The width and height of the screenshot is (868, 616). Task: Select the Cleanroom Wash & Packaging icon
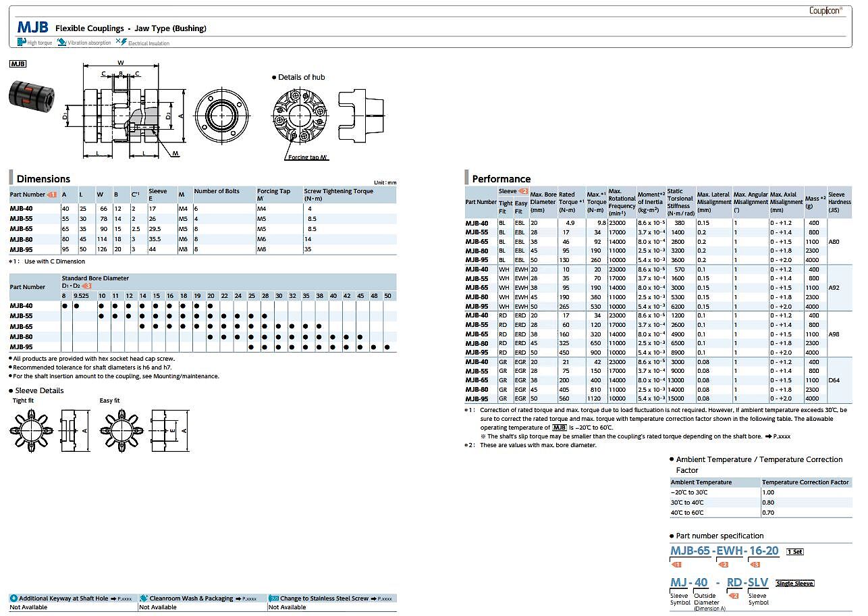(144, 598)
